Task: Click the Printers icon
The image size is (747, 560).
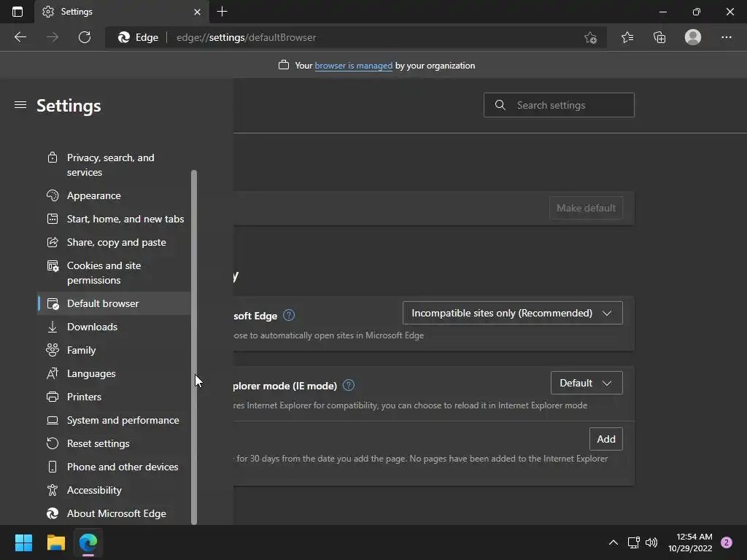Action: pyautogui.click(x=53, y=397)
